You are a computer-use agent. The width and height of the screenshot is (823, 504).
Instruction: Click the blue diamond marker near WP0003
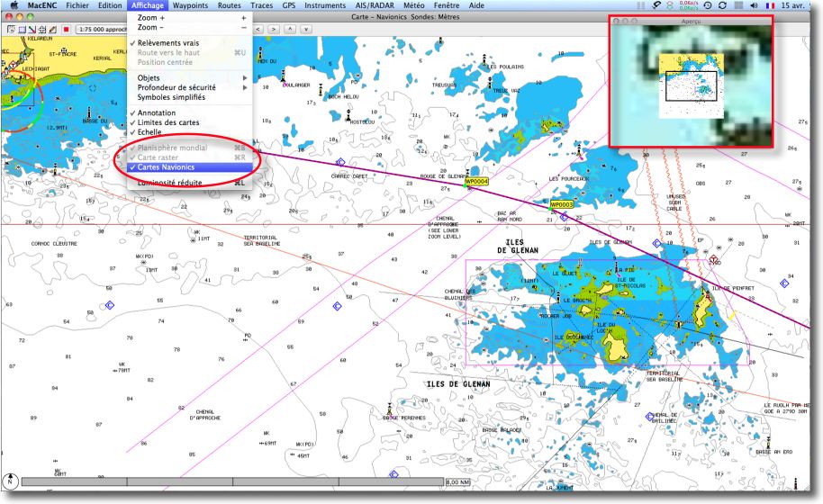click(564, 217)
